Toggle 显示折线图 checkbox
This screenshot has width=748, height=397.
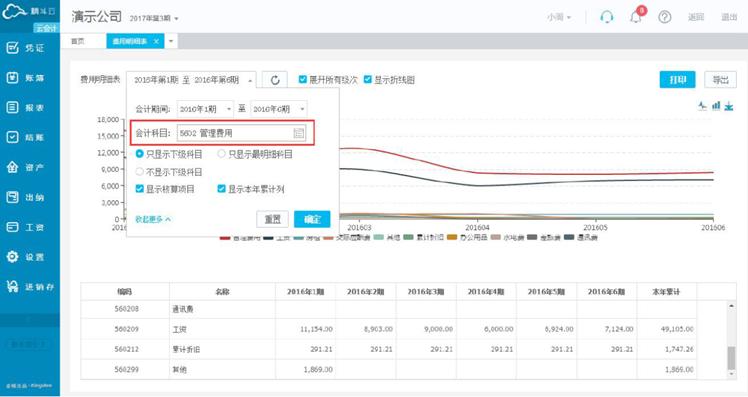(x=367, y=79)
